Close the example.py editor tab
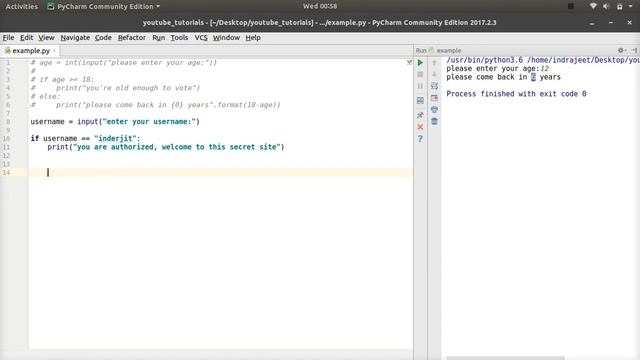 pos(54,51)
